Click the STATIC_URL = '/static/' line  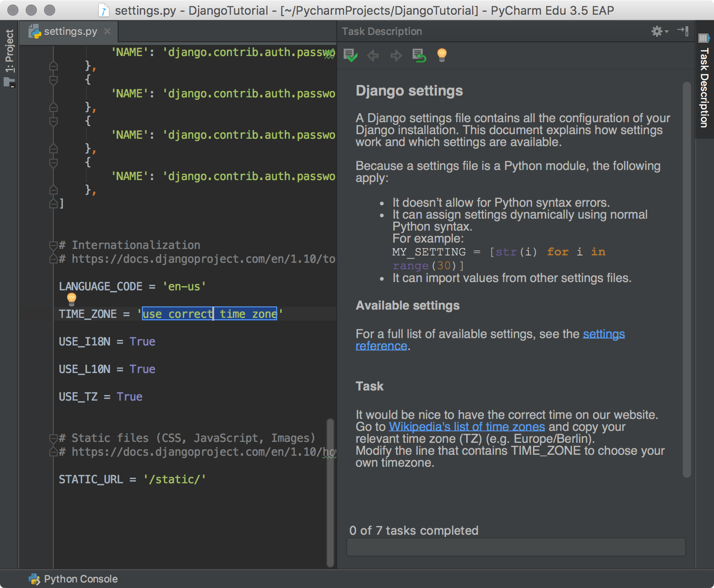[x=132, y=480]
